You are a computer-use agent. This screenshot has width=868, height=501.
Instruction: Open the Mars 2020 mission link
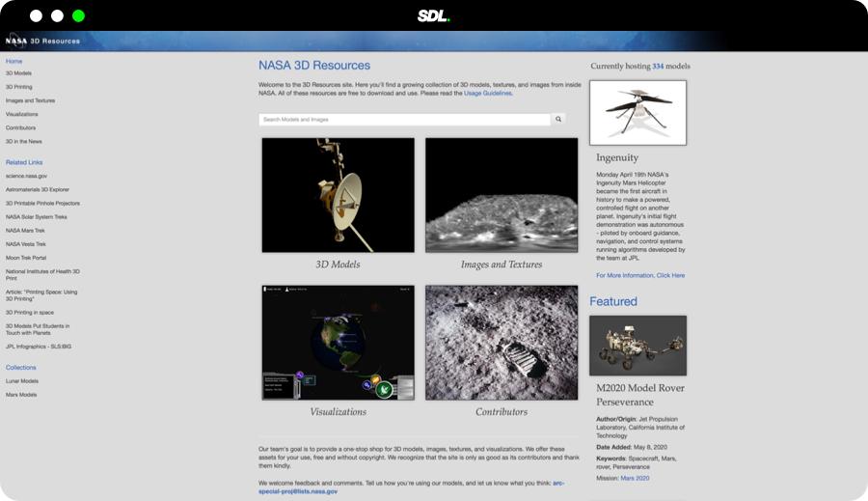click(x=635, y=478)
